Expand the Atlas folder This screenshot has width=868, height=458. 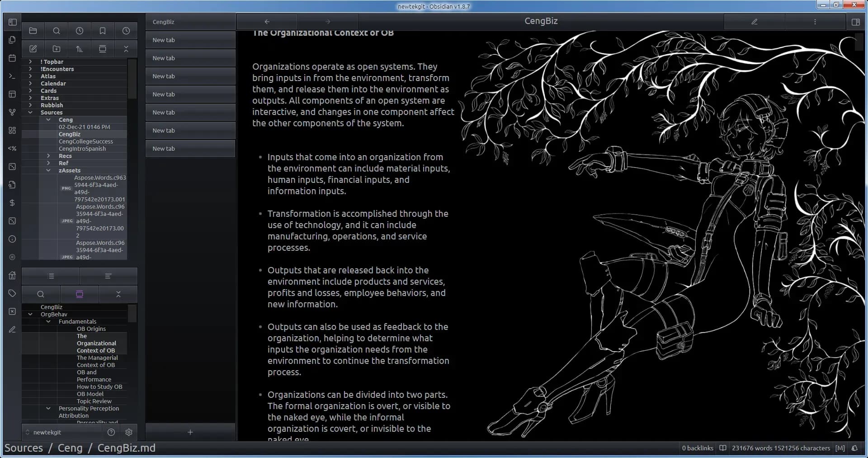click(30, 76)
